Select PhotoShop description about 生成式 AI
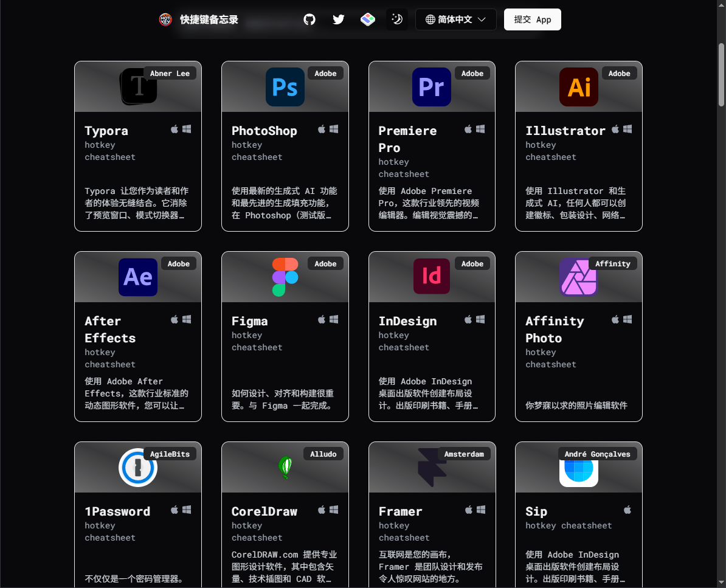 [285, 203]
